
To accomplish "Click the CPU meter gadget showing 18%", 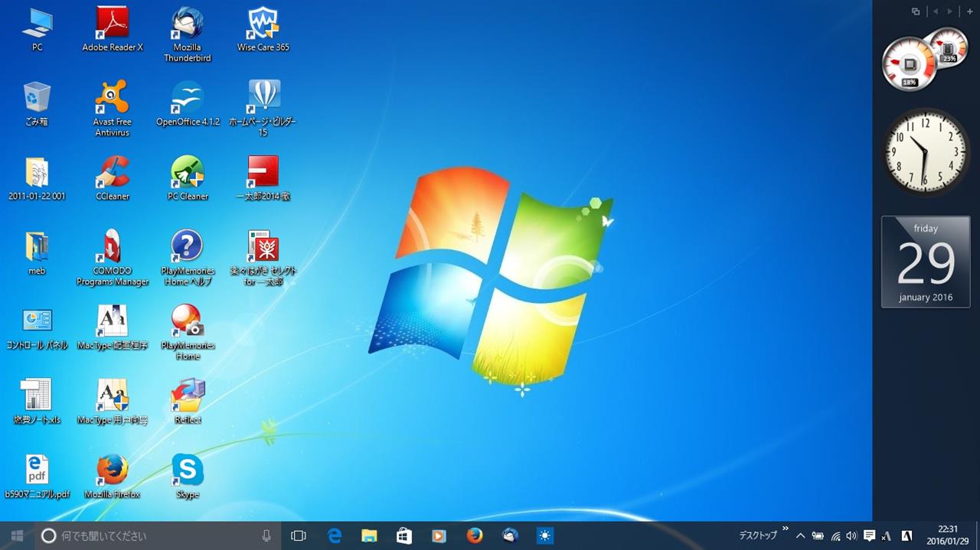I will click(x=910, y=65).
